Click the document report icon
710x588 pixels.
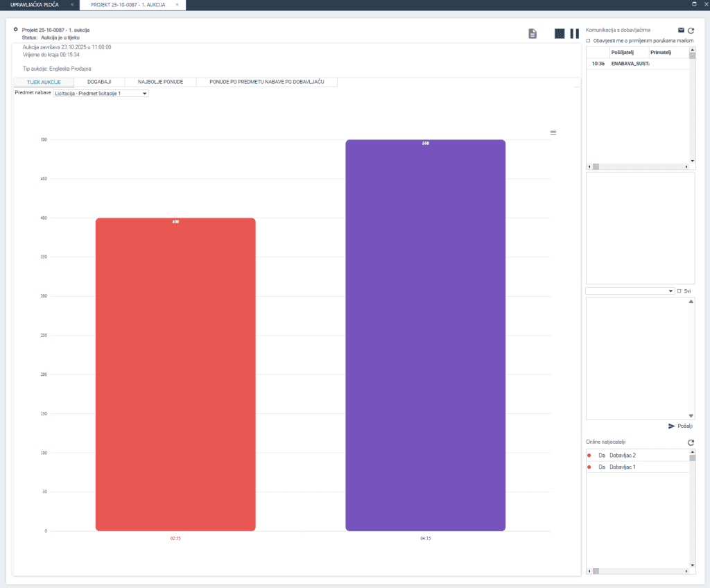tap(532, 33)
